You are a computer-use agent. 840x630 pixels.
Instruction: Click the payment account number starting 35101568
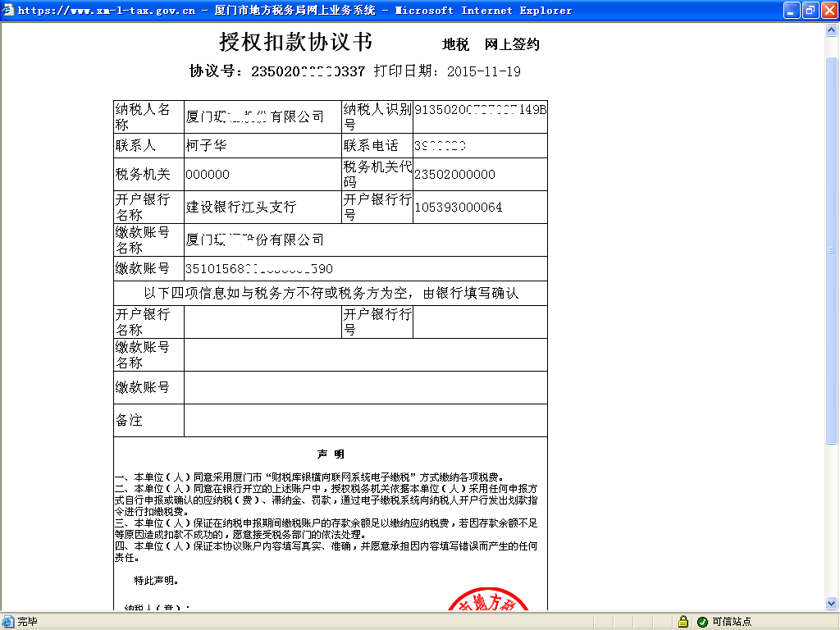(x=258, y=268)
